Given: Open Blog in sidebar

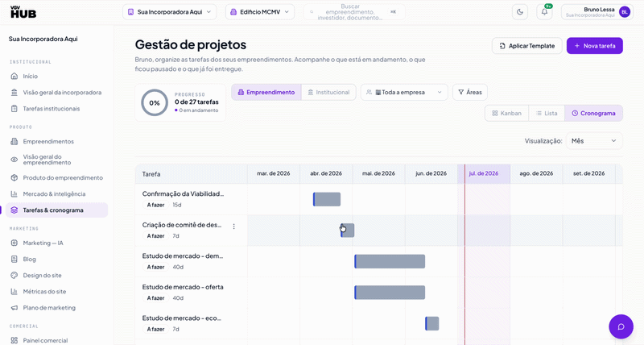Looking at the screenshot, I should coord(56,259).
